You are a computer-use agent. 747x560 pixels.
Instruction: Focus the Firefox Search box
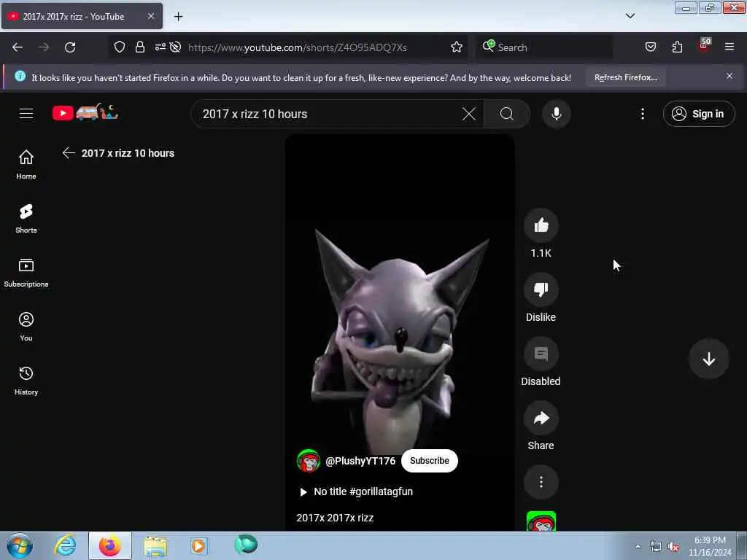point(544,47)
